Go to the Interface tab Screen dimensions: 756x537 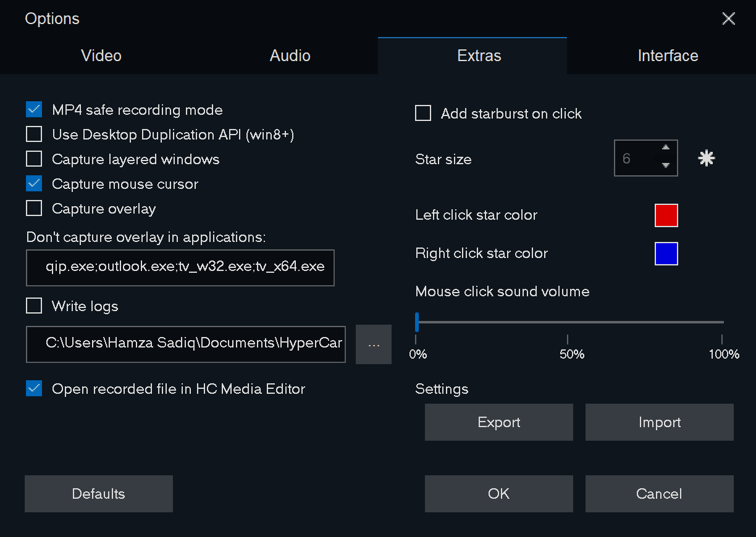point(668,56)
